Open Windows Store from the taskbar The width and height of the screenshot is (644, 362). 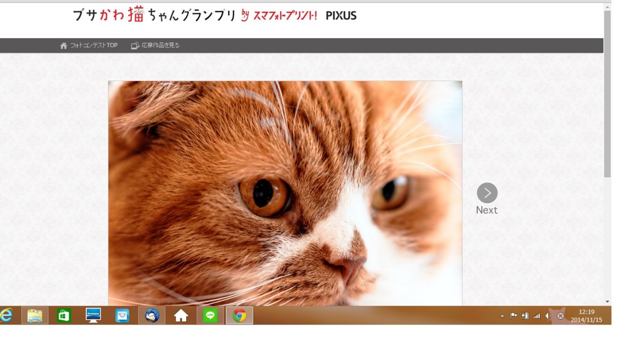64,315
